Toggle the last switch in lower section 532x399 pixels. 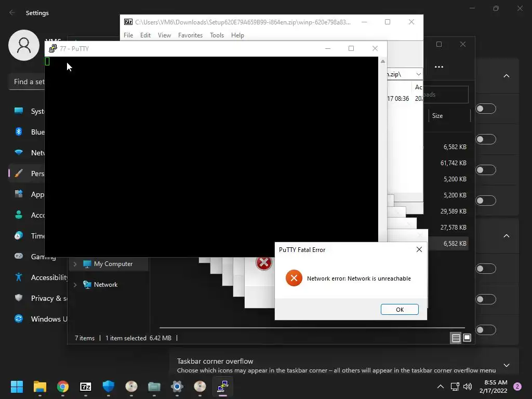[486, 330]
